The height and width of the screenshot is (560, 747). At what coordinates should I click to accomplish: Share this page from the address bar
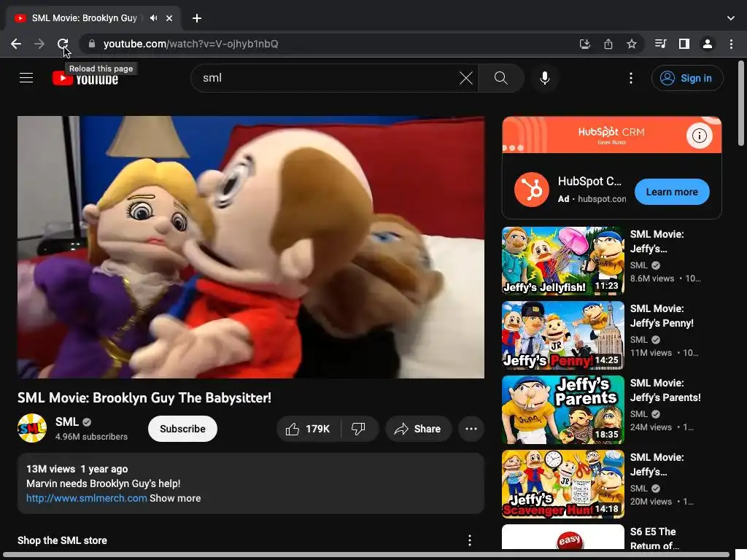point(608,44)
